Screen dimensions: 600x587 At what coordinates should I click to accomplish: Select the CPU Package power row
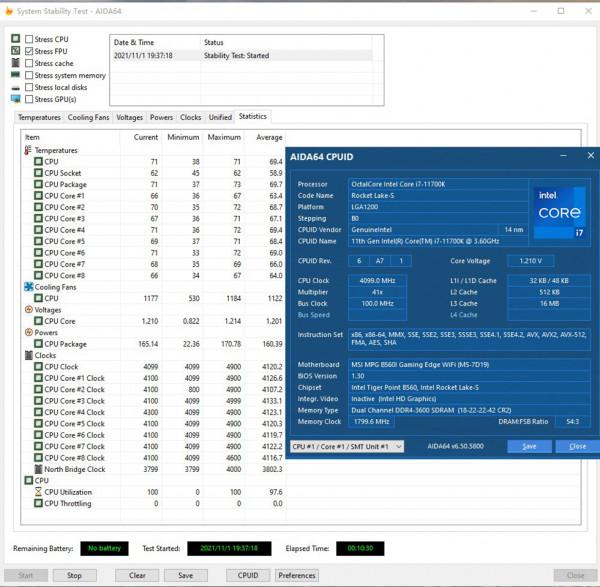click(x=65, y=344)
